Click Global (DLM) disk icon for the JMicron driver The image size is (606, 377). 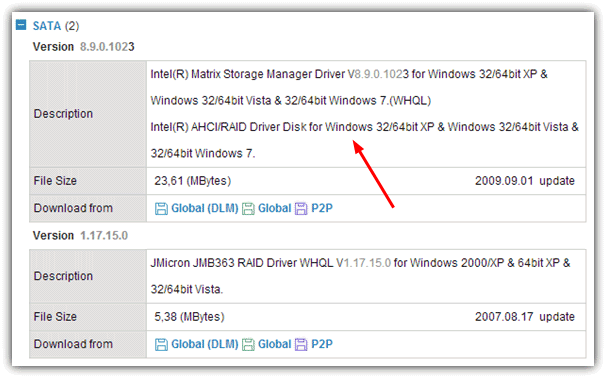point(161,344)
